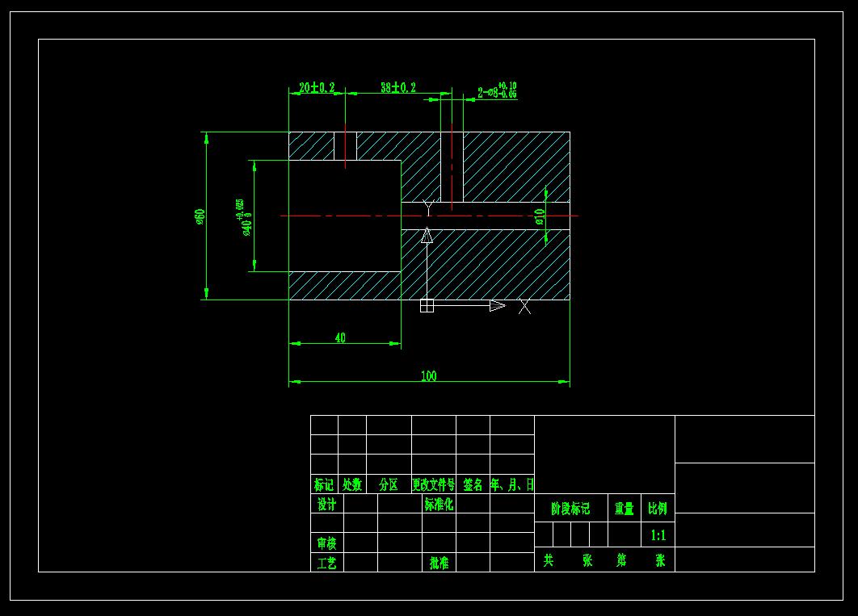Click the 审核 label in title block
Viewport: 858px width, 616px height.
pos(326,543)
